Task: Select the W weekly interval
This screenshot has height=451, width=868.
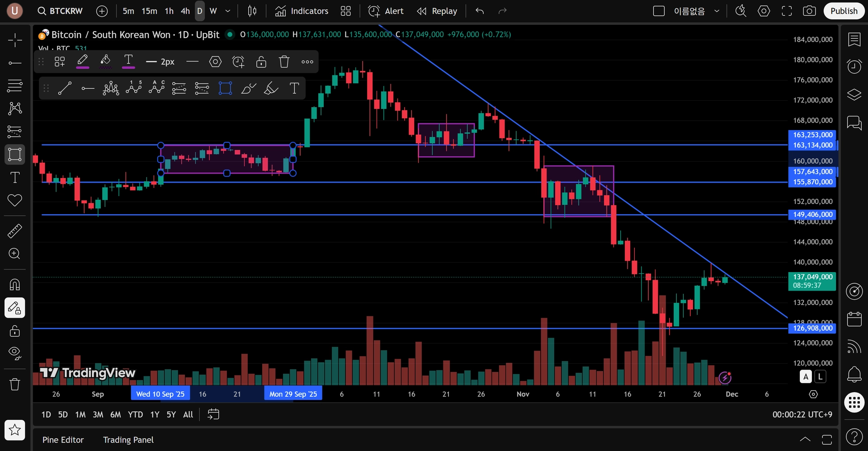Action: [x=213, y=11]
